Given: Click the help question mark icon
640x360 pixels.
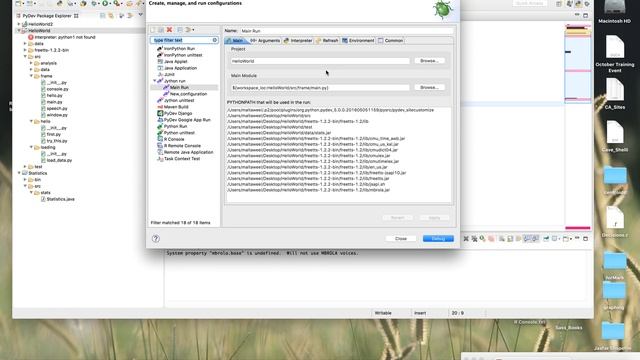Looking at the screenshot, I should coord(156,239).
